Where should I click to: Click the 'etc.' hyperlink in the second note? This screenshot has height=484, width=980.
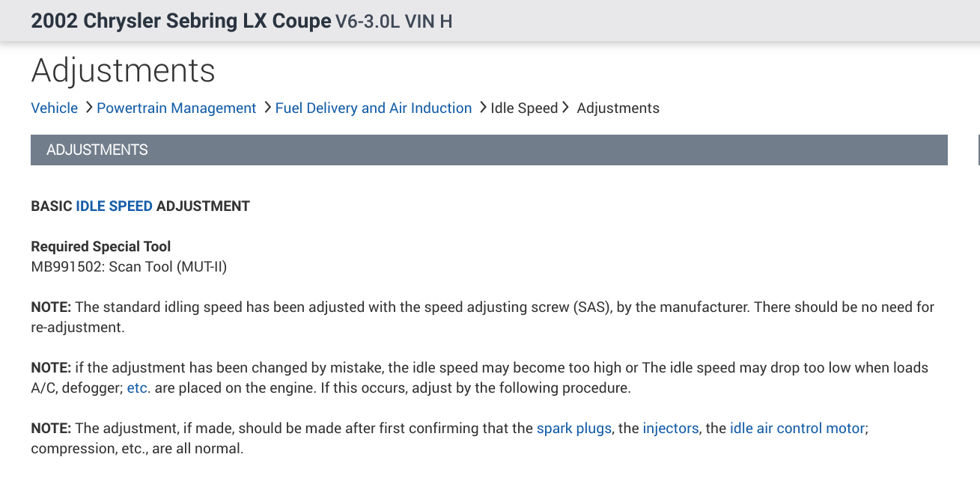(137, 388)
